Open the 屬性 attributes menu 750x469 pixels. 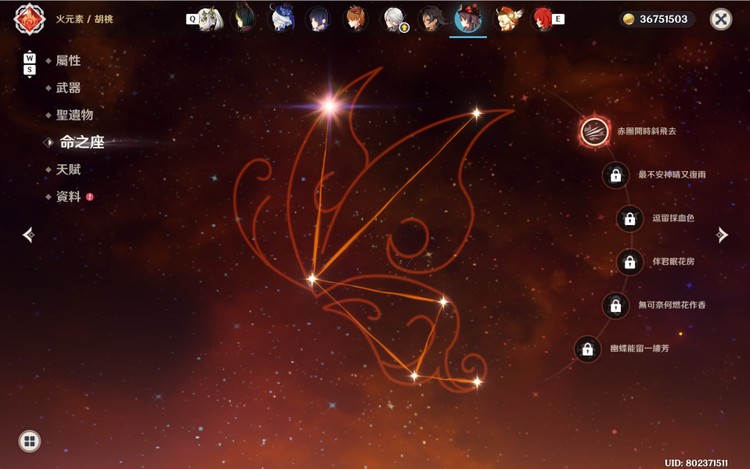(x=68, y=61)
